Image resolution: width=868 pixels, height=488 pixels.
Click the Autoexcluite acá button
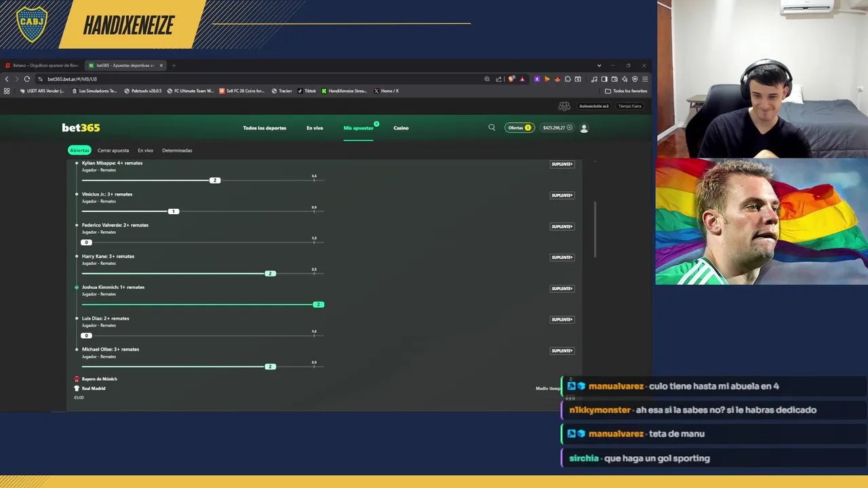click(594, 106)
